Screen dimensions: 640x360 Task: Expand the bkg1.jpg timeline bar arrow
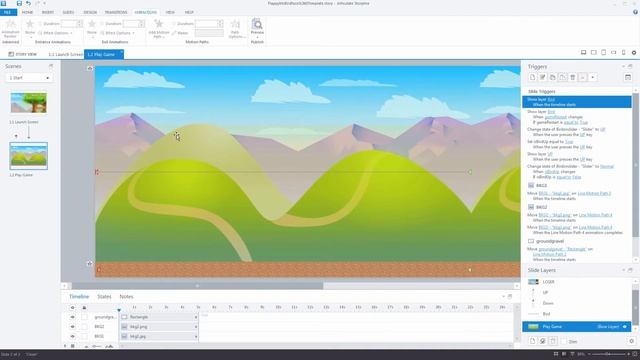tap(196, 337)
